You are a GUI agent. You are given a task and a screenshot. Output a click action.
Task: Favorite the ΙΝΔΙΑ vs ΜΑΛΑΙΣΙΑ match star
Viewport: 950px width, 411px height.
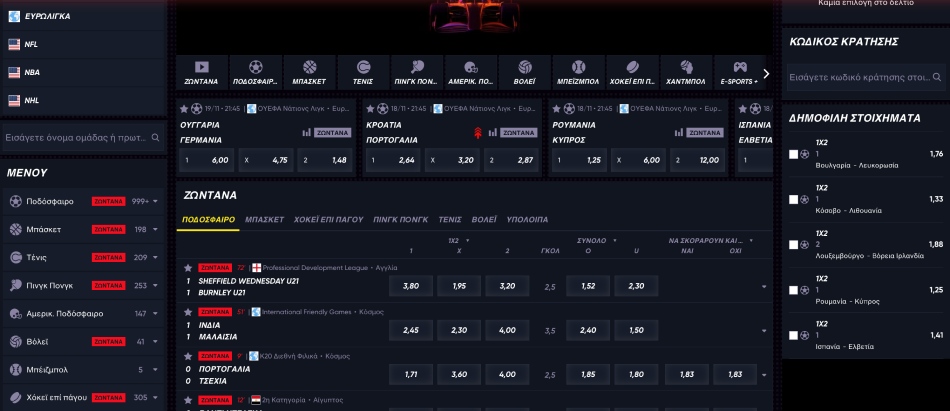pos(188,312)
